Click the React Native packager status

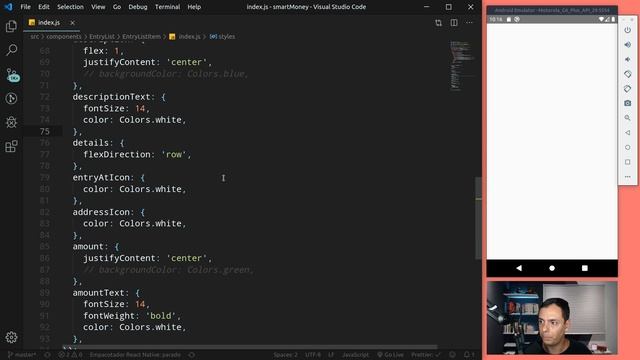point(135,355)
